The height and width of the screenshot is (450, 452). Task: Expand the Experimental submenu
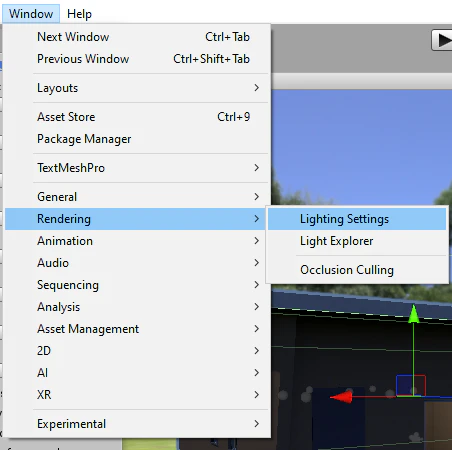pyautogui.click(x=137, y=424)
